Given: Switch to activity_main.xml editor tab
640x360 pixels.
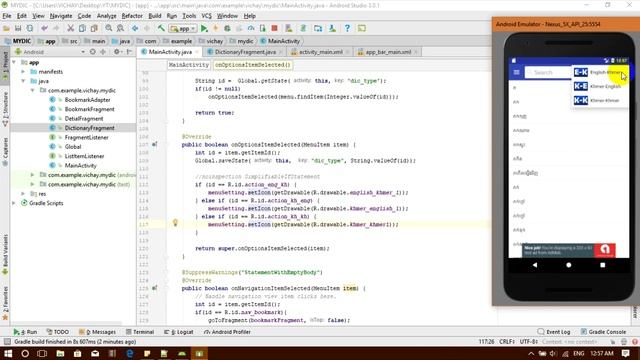Looking at the screenshot, I should 320,52.
